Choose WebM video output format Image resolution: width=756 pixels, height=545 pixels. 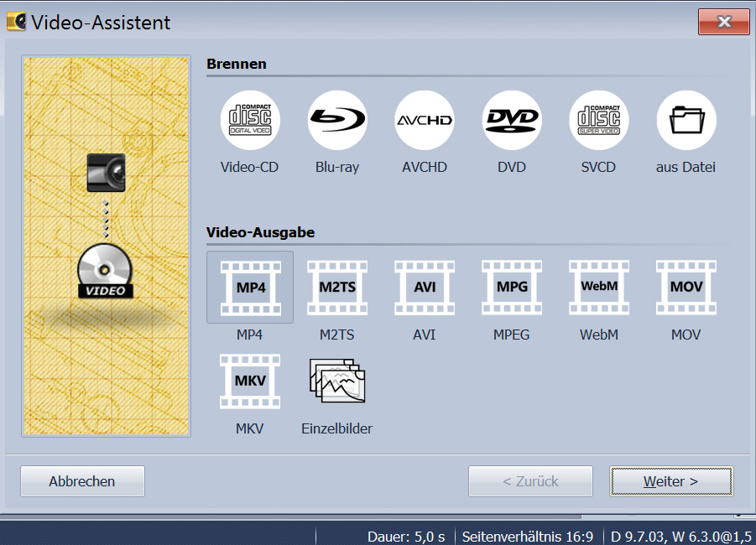point(599,288)
